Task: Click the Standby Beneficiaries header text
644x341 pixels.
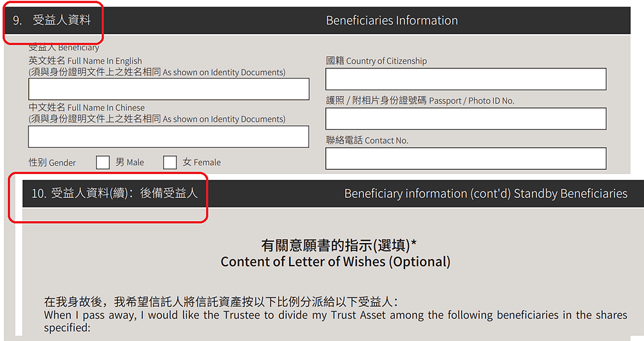Action: (486, 193)
